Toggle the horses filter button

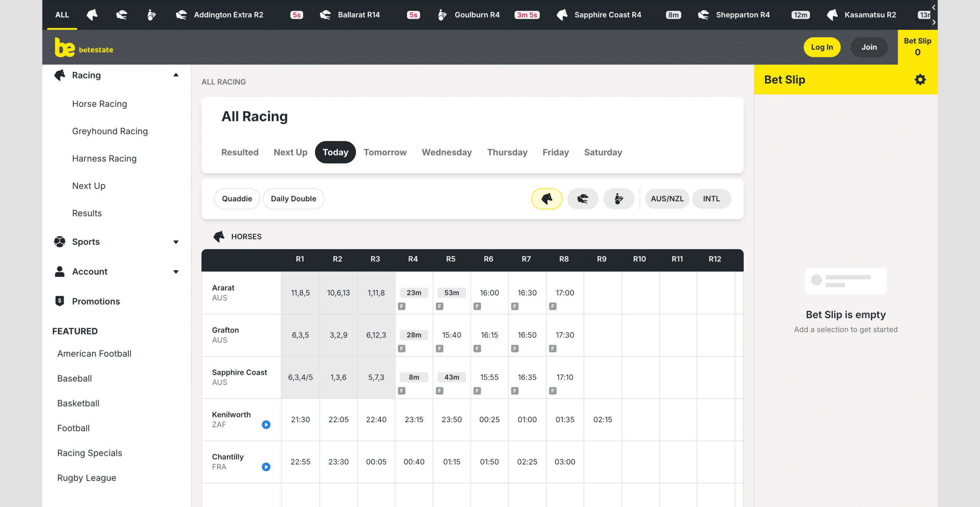547,199
